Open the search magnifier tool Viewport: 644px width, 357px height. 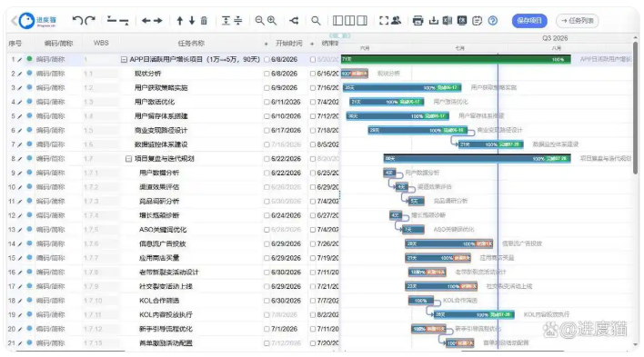pyautogui.click(x=316, y=21)
